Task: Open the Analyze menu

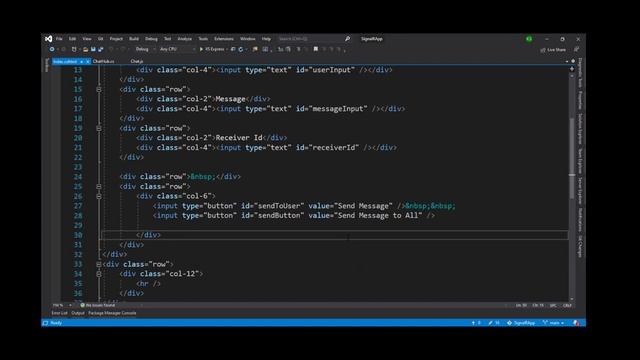Action: (x=184, y=39)
